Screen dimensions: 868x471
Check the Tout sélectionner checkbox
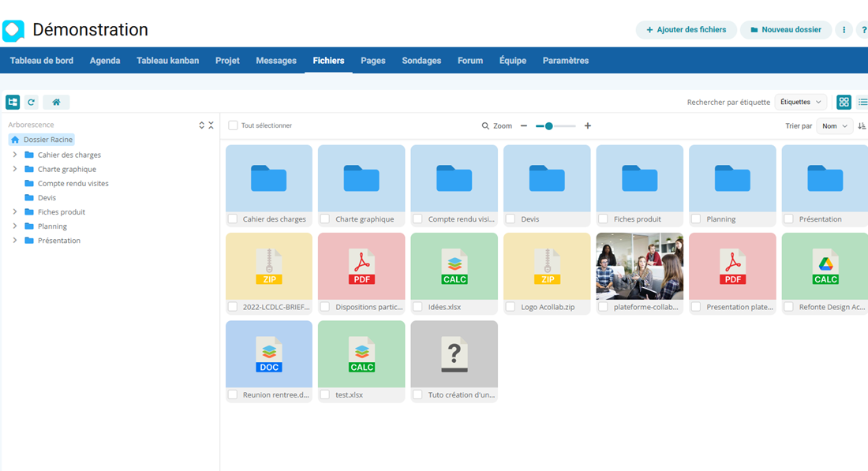pos(233,125)
